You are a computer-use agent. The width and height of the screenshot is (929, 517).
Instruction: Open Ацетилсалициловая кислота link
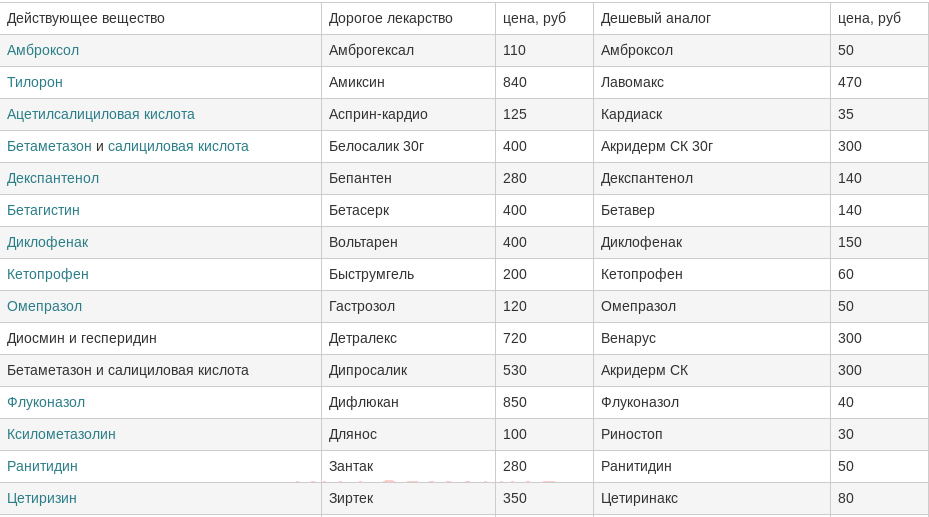coord(101,114)
